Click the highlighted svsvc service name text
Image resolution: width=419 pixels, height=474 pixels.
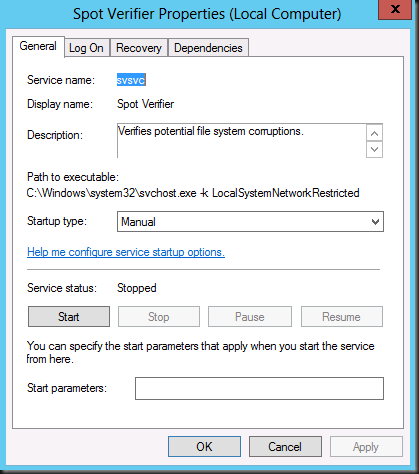[131, 80]
